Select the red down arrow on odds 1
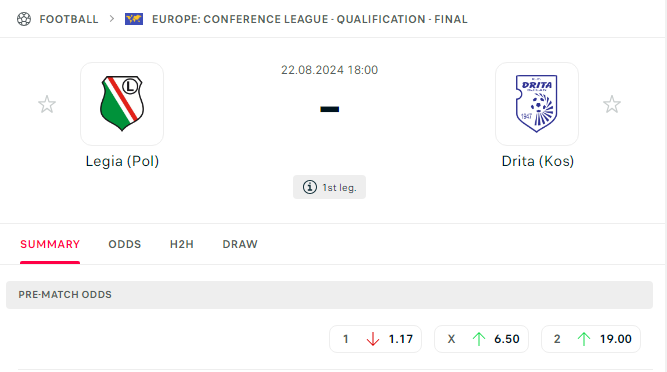 tap(373, 339)
